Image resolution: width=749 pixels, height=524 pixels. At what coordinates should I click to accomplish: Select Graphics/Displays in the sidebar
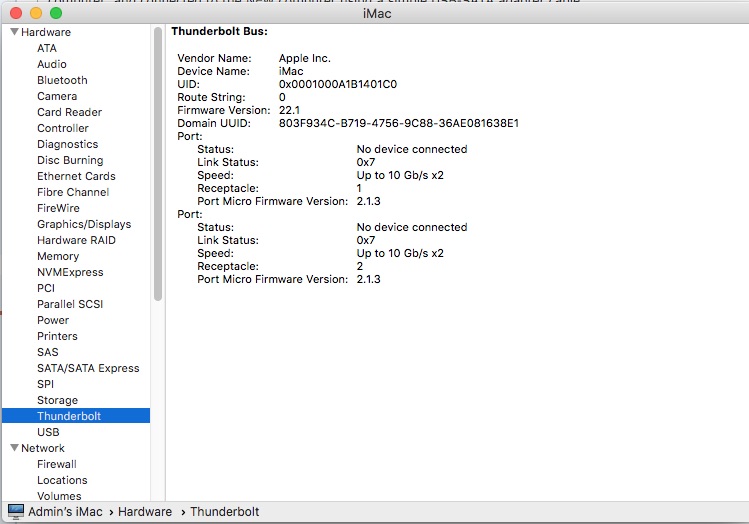pos(84,224)
